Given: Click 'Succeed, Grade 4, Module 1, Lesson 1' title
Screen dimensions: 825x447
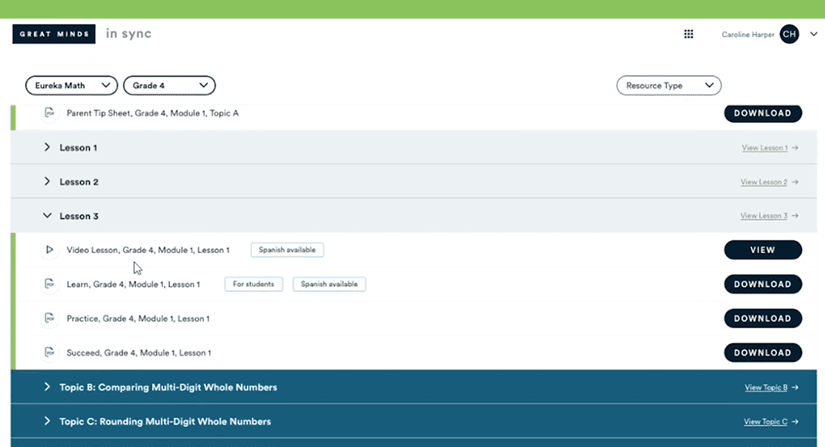Looking at the screenshot, I should [139, 352].
